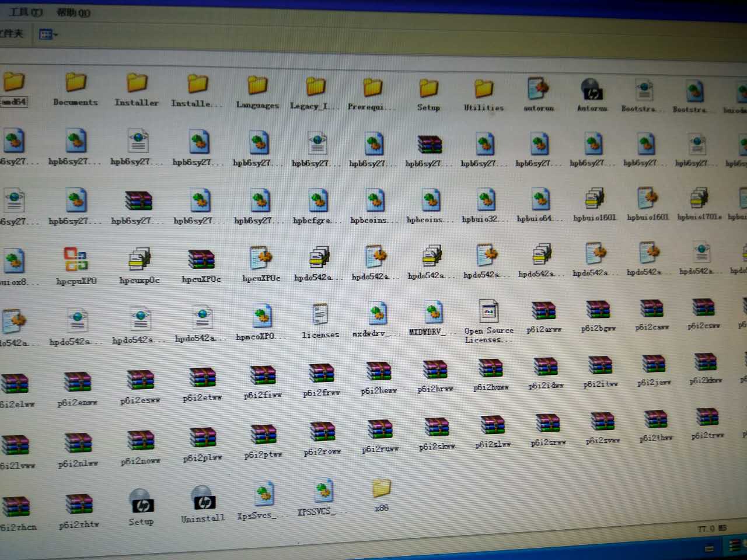Screen dimensions: 747x560
Task: Open the x86 folder
Action: (381, 489)
